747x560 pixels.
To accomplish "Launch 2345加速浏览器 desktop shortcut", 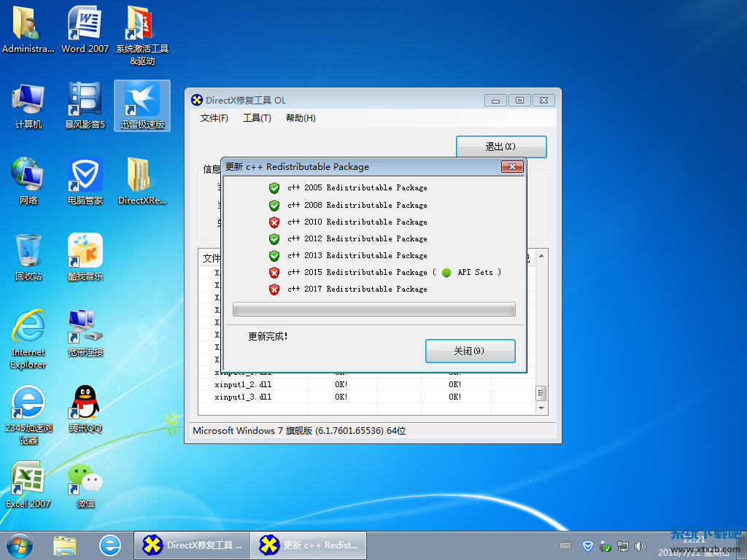I will [28, 415].
